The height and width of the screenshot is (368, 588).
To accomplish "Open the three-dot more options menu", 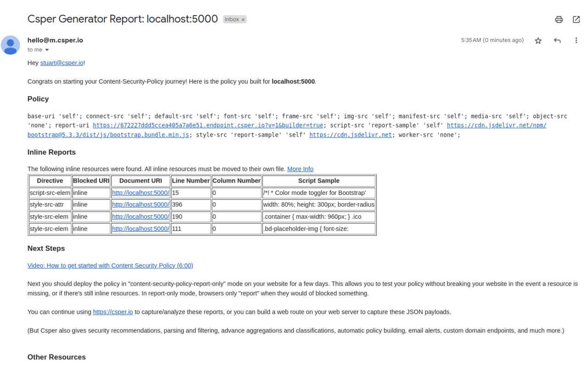I will 576,40.
